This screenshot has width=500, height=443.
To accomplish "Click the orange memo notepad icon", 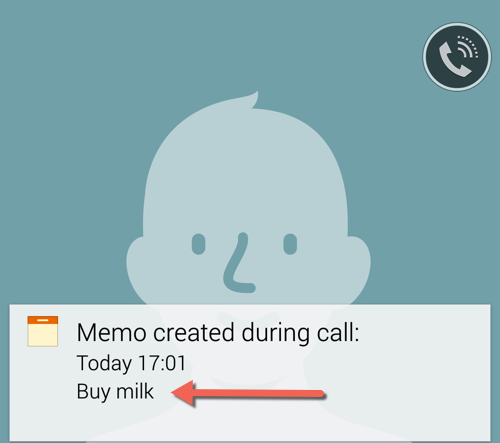I will coord(43,331).
